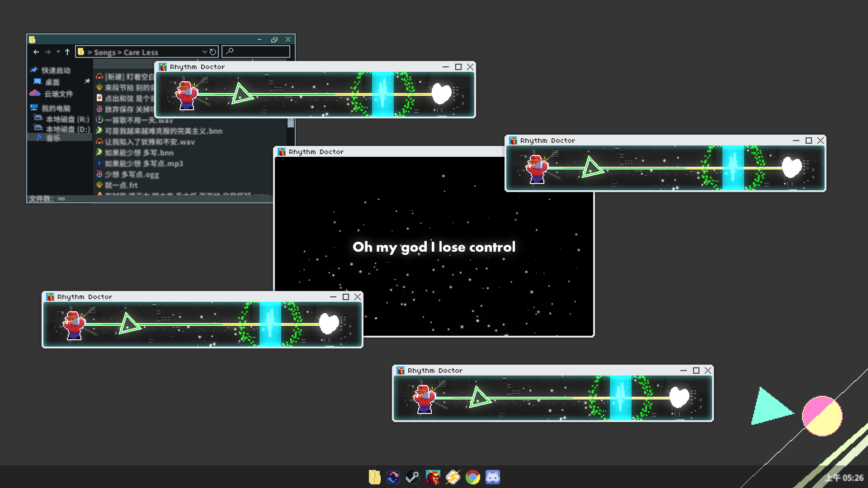Click the taskbar clock showing 05:26
Image resolution: width=868 pixels, height=488 pixels.
[x=844, y=478]
